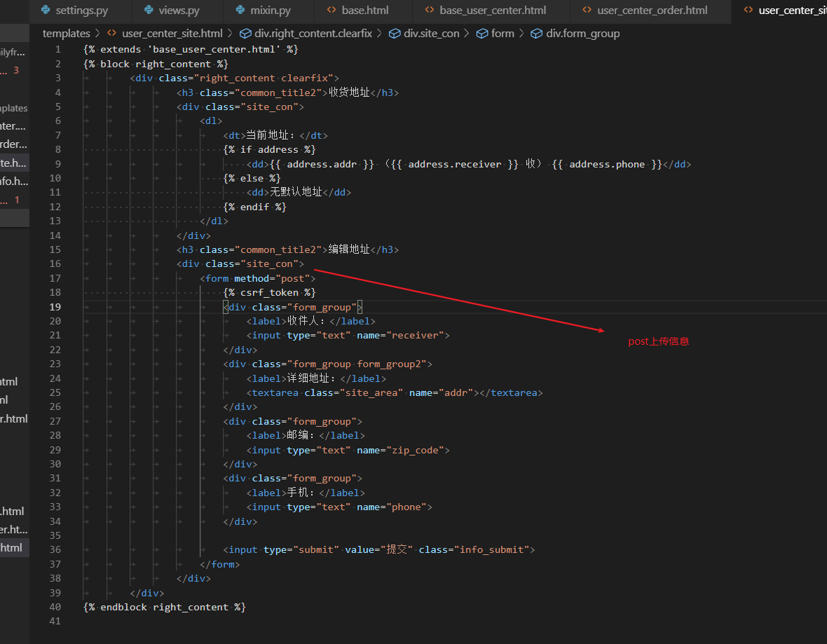Click 'address.phone' variable in code

pos(606,164)
